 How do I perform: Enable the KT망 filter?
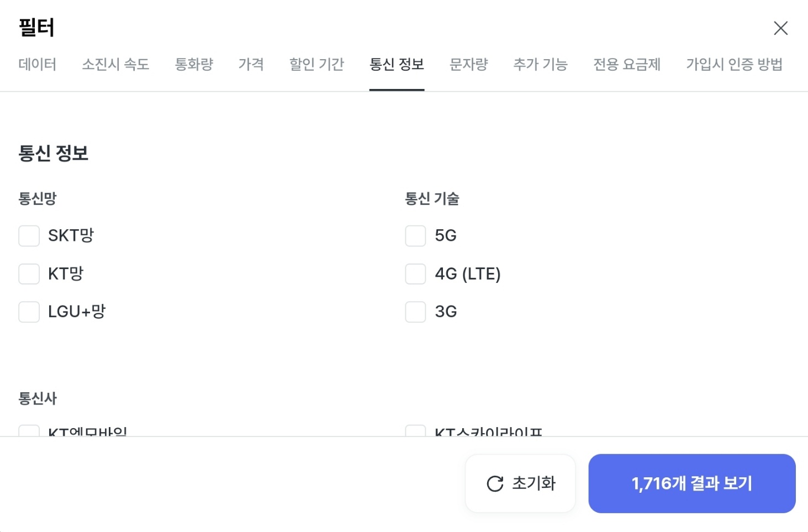(29, 273)
